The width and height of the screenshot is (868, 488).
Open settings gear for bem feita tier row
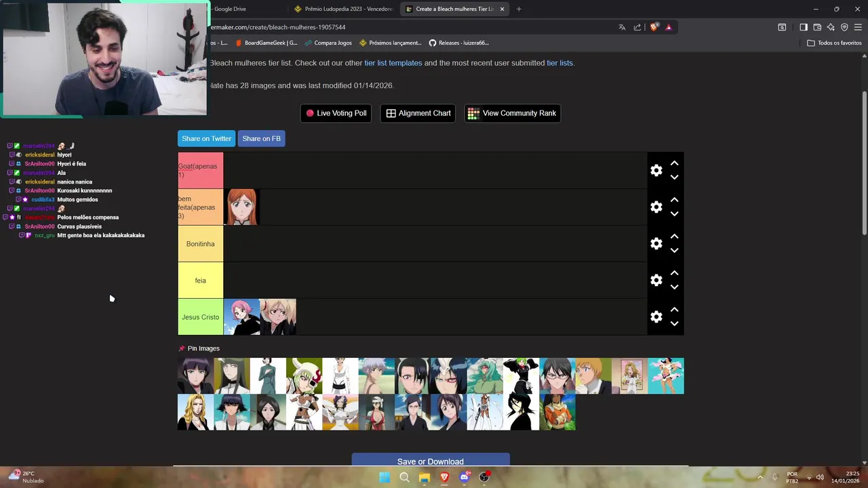[656, 207]
